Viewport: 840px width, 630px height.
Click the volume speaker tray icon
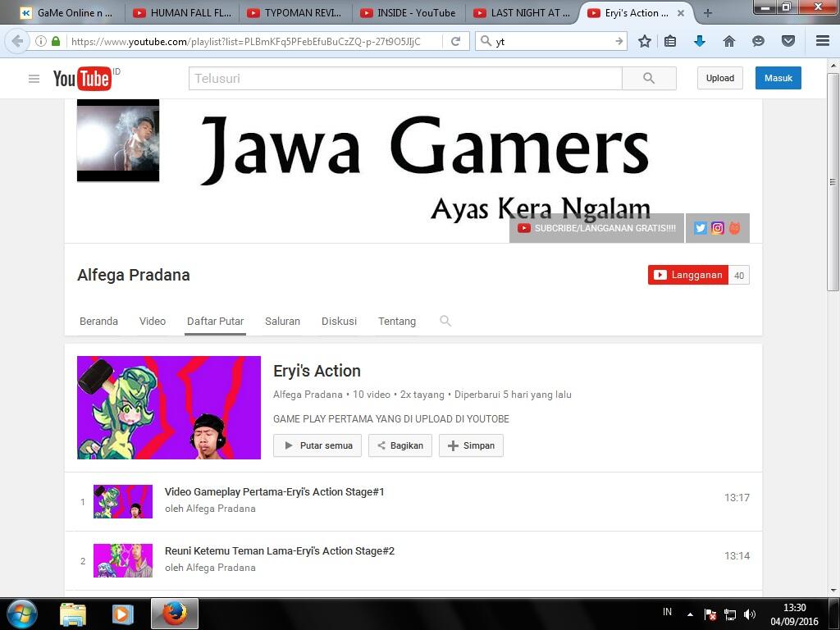click(750, 614)
